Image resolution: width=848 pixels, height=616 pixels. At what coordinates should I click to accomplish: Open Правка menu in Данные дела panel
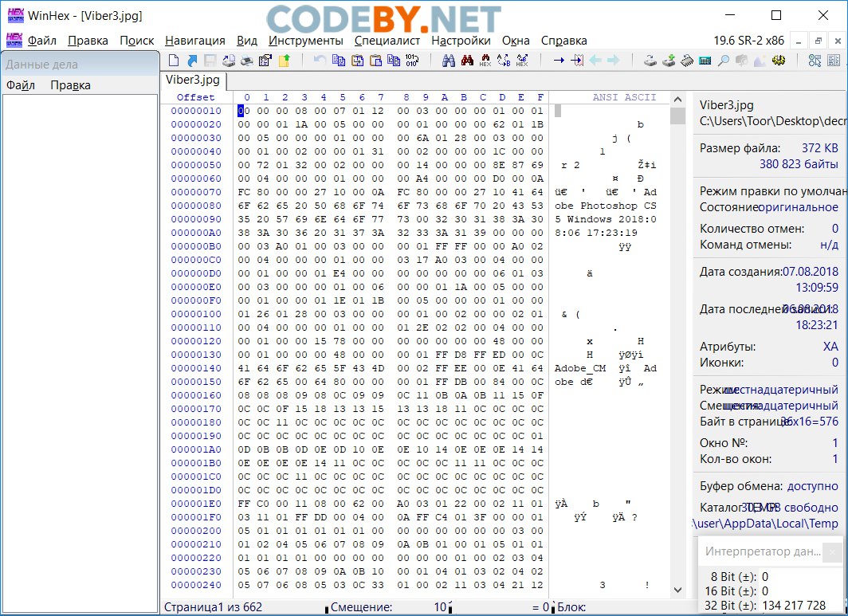click(70, 85)
